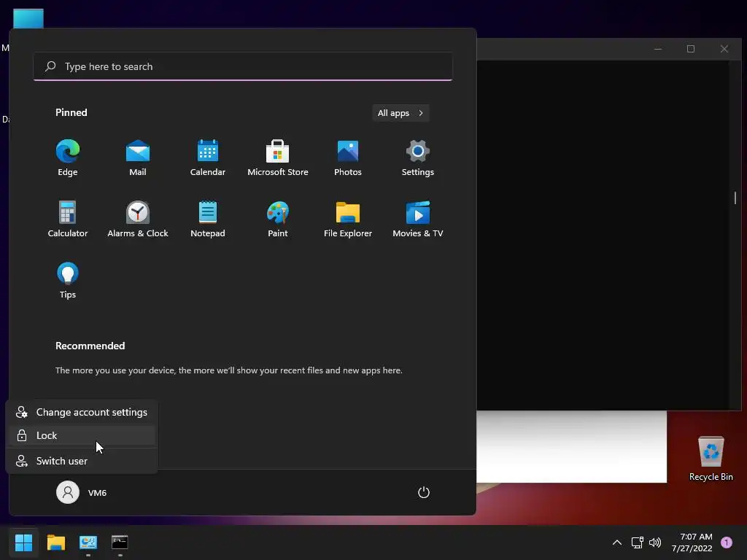Open the clock and date in taskbar
Screen dimensions: 747x560
(x=692, y=542)
